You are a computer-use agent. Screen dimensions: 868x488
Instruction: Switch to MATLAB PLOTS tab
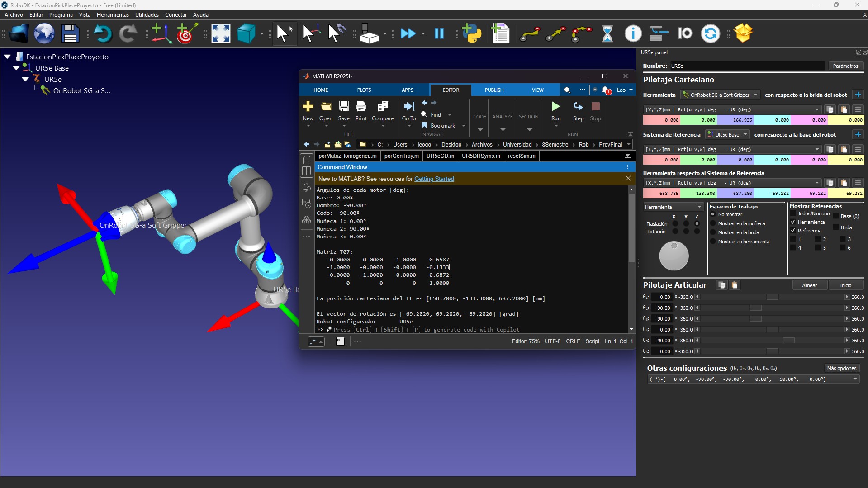364,90
